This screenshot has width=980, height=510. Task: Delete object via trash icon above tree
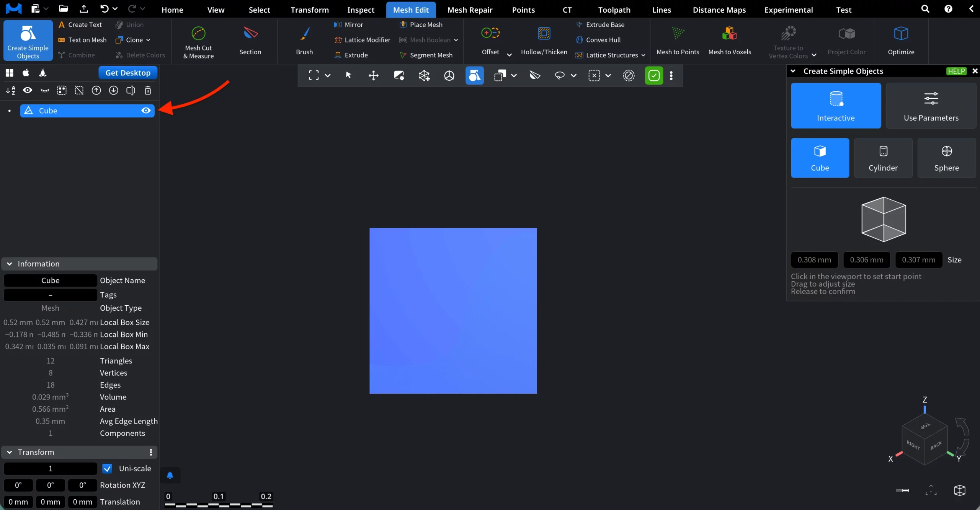(147, 90)
